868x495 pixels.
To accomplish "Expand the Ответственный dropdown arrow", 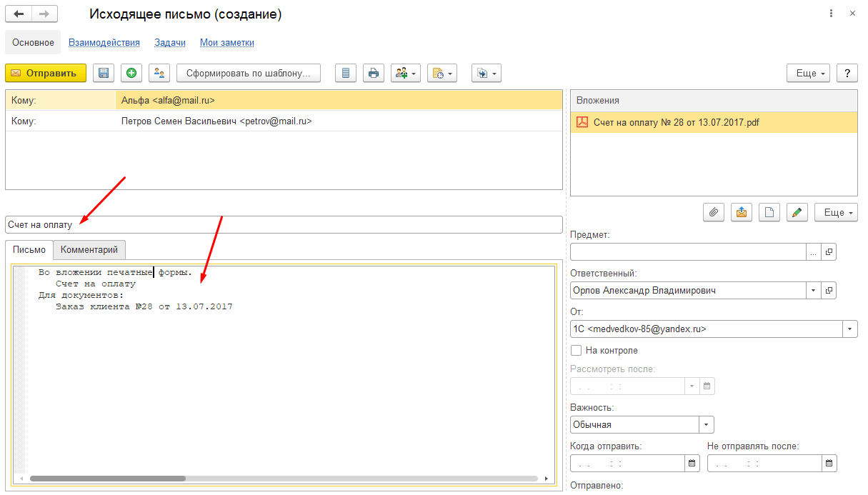I will 814,291.
